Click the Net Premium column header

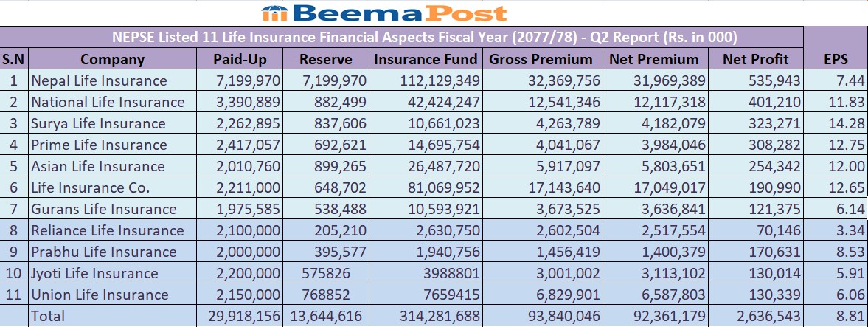[x=654, y=59]
